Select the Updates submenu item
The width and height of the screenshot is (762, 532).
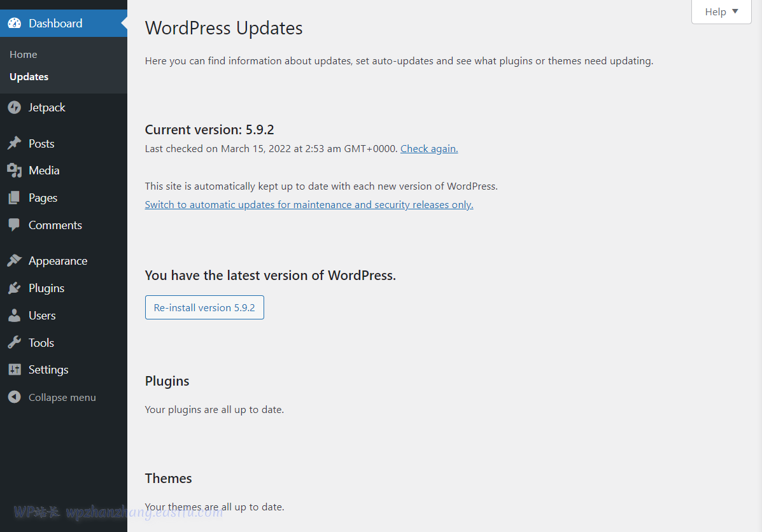click(x=29, y=77)
